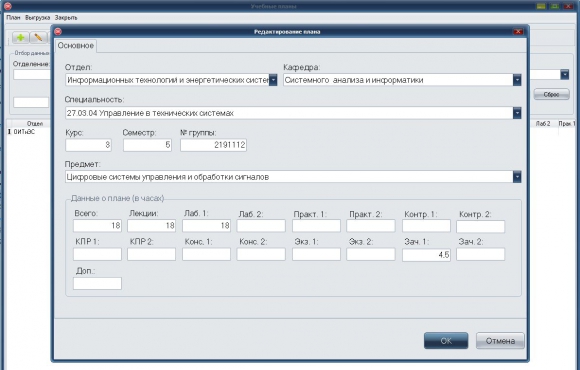This screenshot has height=370, width=580.
Task: Expand the Отдел dropdown
Action: [273, 80]
